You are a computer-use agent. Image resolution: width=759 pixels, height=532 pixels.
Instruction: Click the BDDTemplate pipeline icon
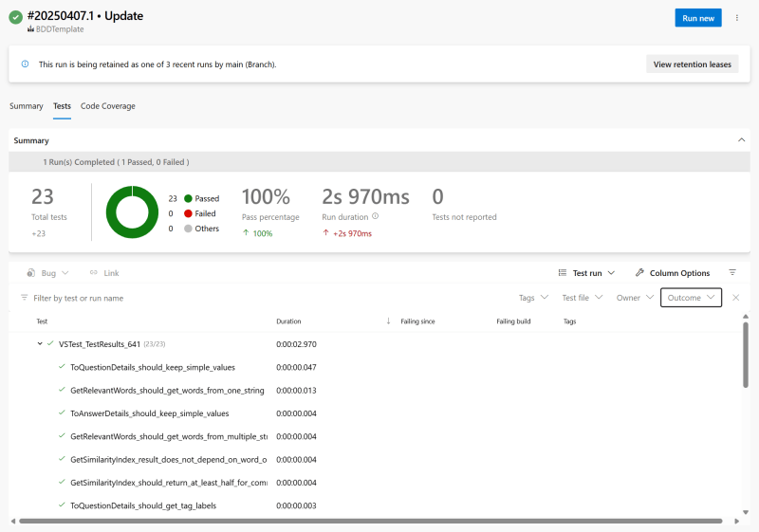click(31, 29)
